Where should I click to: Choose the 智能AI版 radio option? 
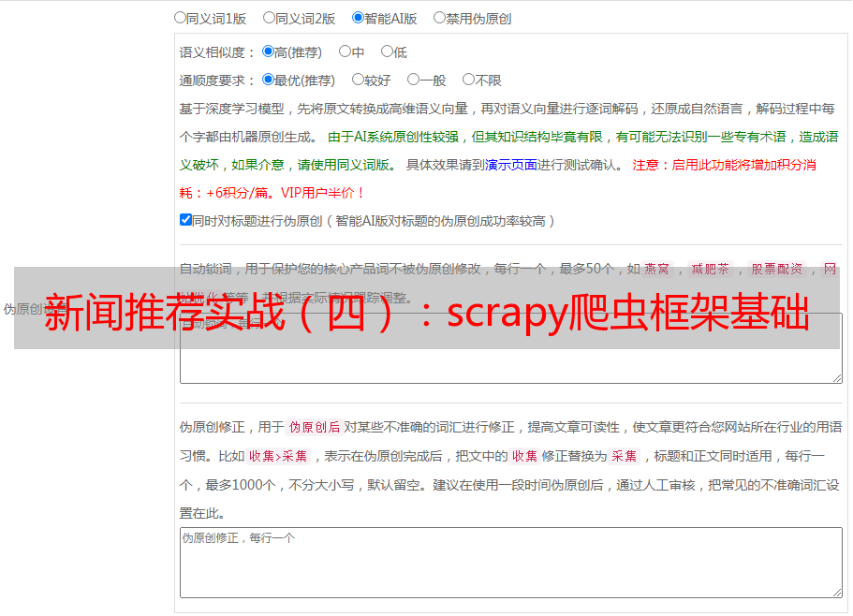click(x=358, y=18)
